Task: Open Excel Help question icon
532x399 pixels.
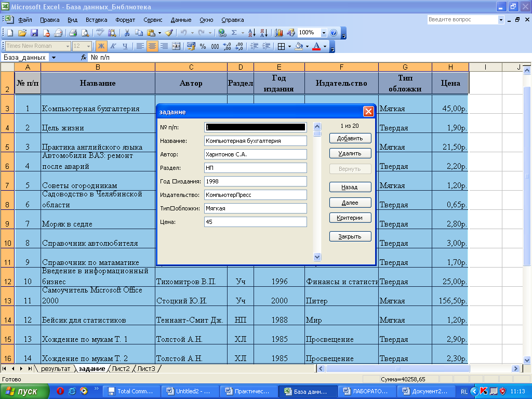Action: [x=334, y=33]
